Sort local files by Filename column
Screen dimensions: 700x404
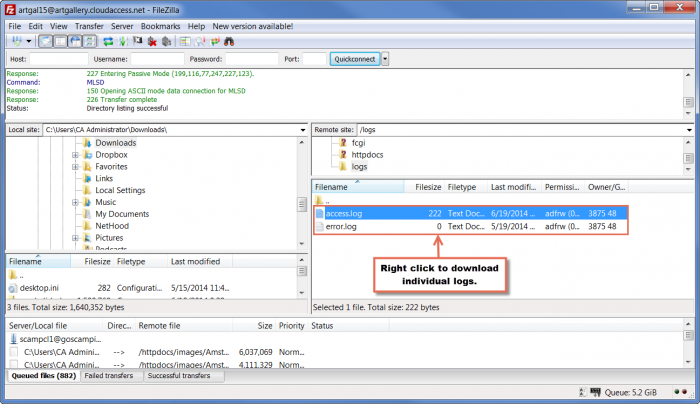pos(38,262)
